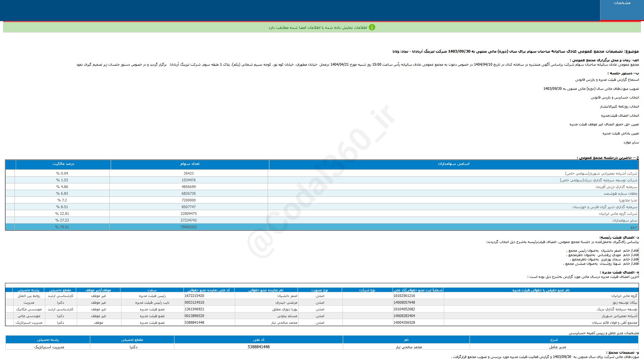Image resolution: width=644 pixels, height=362 pixels.
Task: Select share count 7200000
Action: pos(189,200)
